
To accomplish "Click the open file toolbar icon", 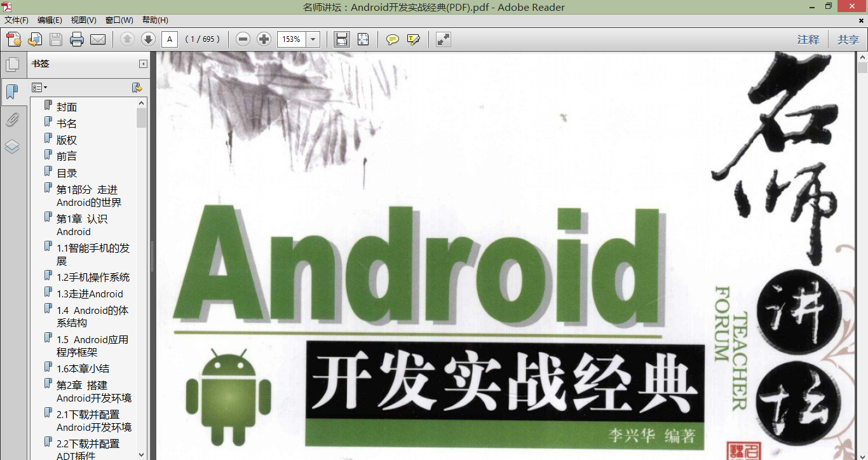I will pos(35,39).
